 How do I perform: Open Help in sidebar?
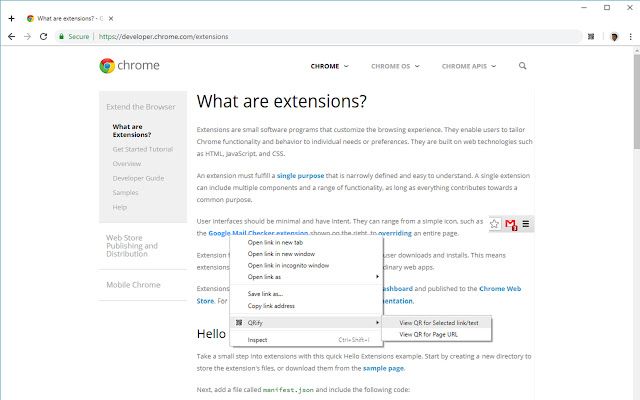120,207
